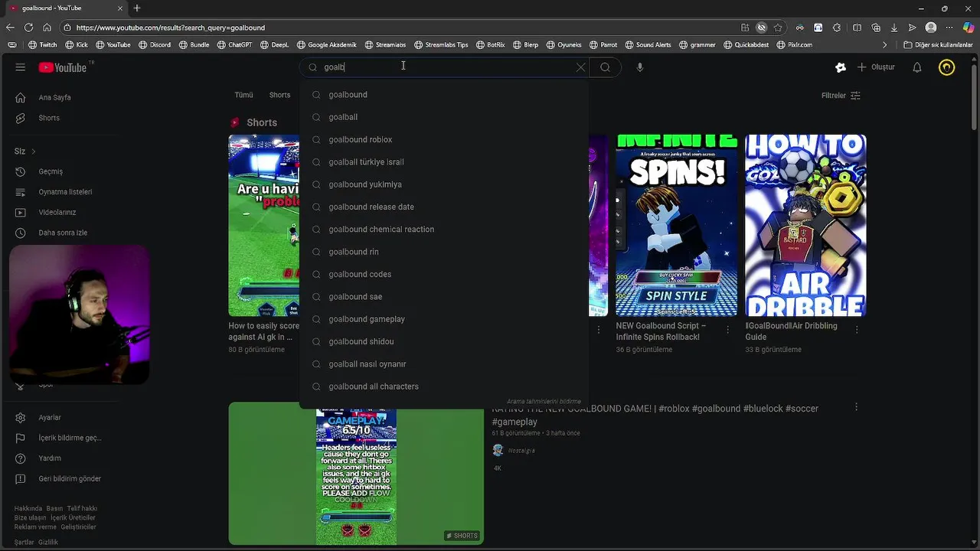980x551 pixels.
Task: Clear the search box with the X icon
Action: point(580,67)
